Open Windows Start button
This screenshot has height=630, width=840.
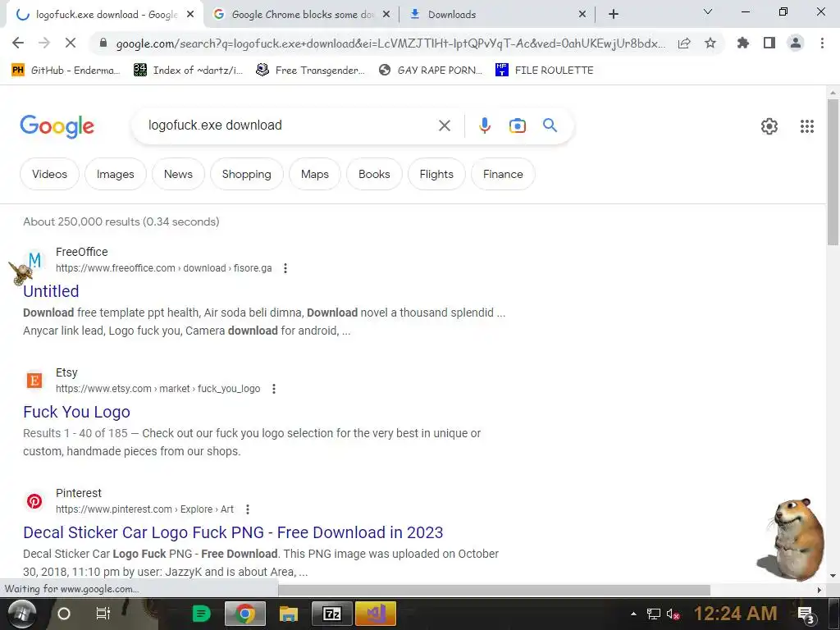click(21, 614)
